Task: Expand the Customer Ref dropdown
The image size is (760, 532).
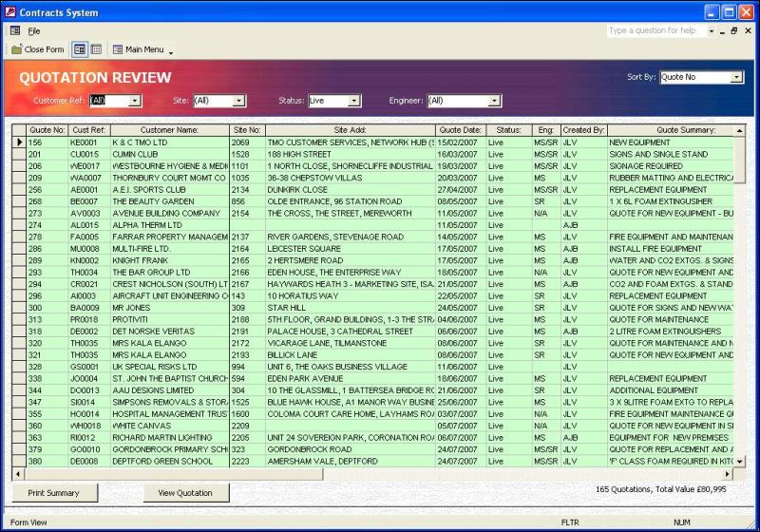Action: tap(135, 101)
